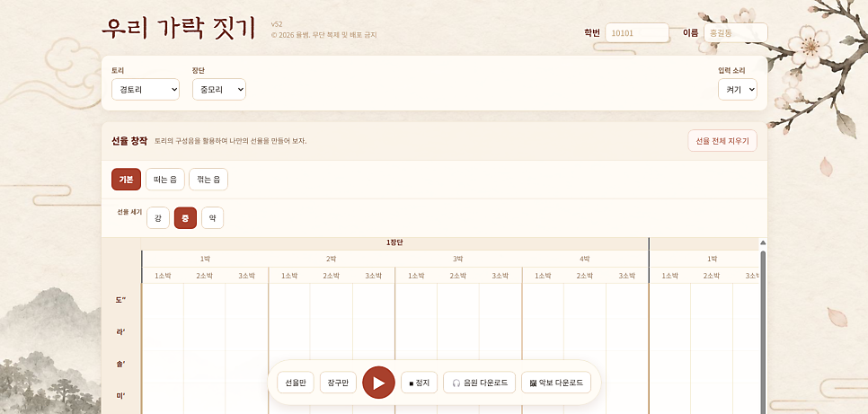Click the 3박 header in 1장단
The image size is (868, 414).
[x=458, y=259]
